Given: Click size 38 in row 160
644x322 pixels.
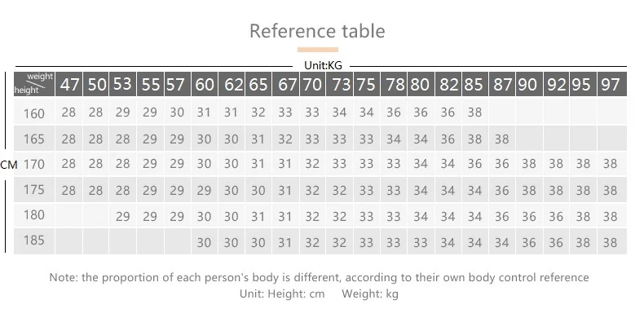Looking at the screenshot, I should pos(474,112).
